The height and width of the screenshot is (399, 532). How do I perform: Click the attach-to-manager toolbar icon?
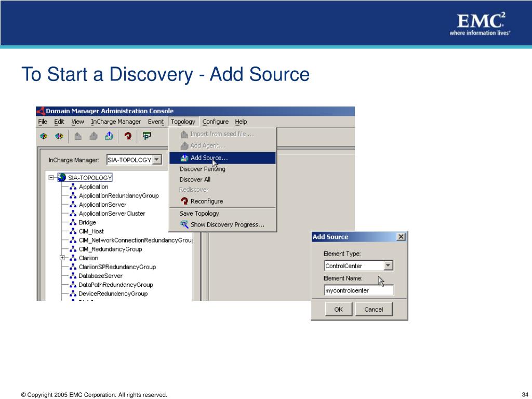(x=44, y=136)
